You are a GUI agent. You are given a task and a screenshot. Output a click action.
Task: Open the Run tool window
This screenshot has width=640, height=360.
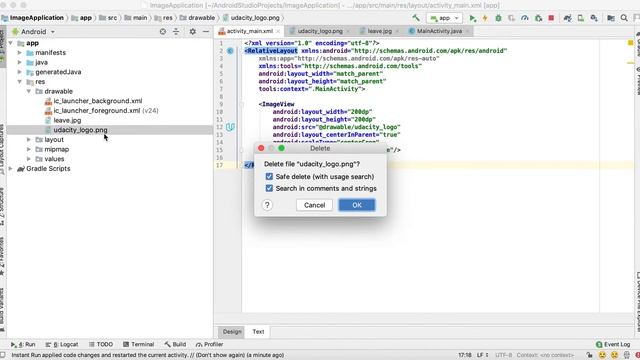tap(23, 344)
